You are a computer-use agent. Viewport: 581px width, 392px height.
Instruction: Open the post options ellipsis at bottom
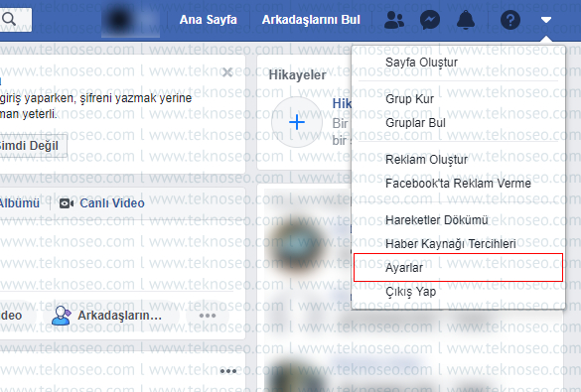tap(228, 371)
